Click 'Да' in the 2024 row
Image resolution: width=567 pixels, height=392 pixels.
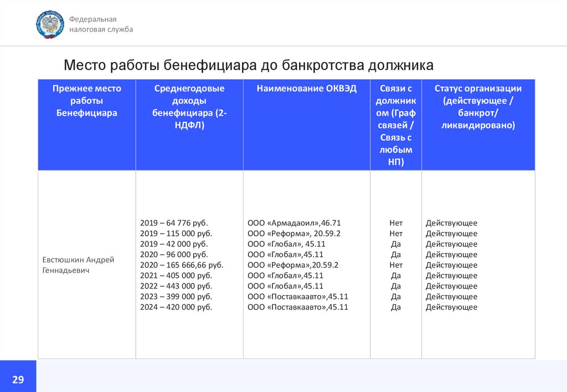(x=396, y=307)
